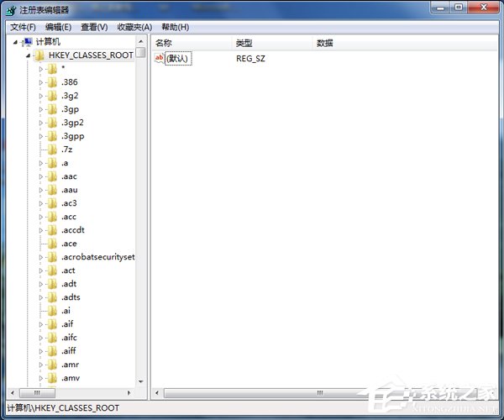Select the (默认) value entry
This screenshot has width=504, height=420.
pyautogui.click(x=178, y=59)
